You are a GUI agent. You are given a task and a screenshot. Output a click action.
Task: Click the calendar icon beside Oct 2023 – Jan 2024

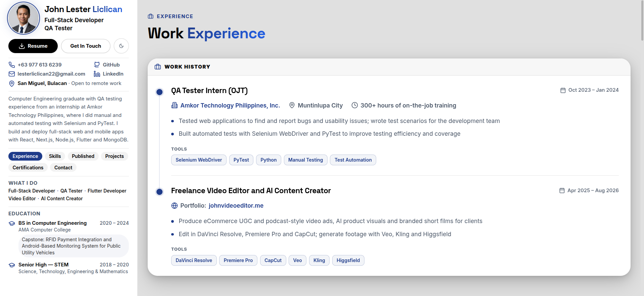click(563, 90)
